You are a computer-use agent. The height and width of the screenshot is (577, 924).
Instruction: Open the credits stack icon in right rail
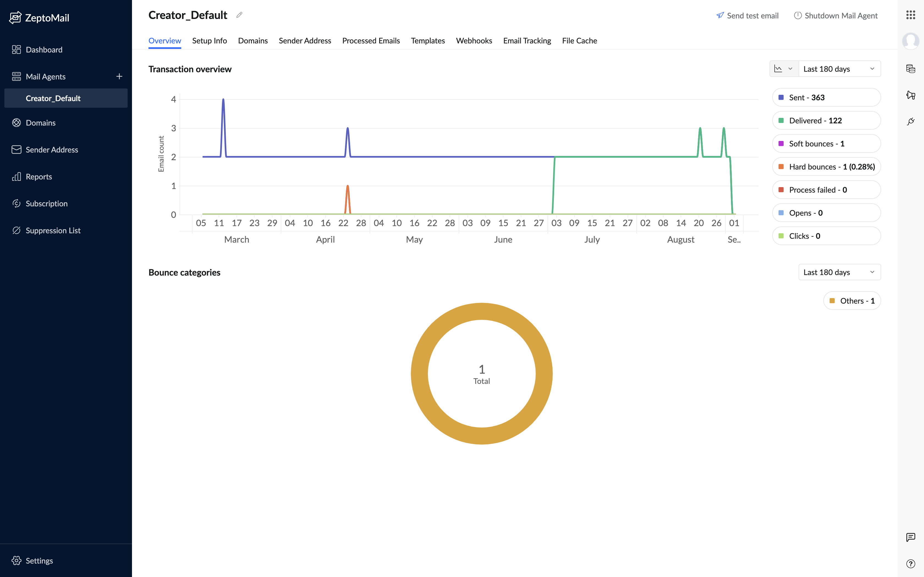911,69
